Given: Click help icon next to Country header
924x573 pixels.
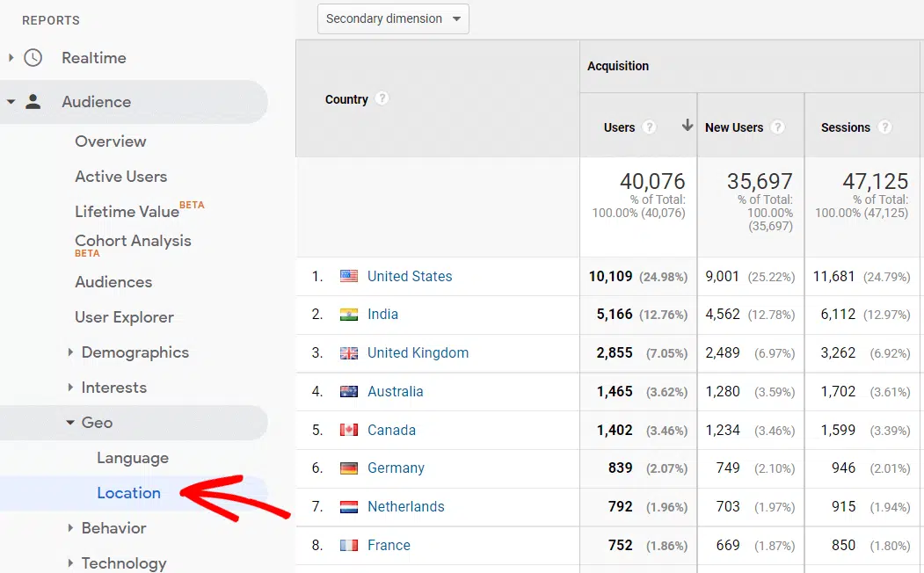Looking at the screenshot, I should click(382, 98).
